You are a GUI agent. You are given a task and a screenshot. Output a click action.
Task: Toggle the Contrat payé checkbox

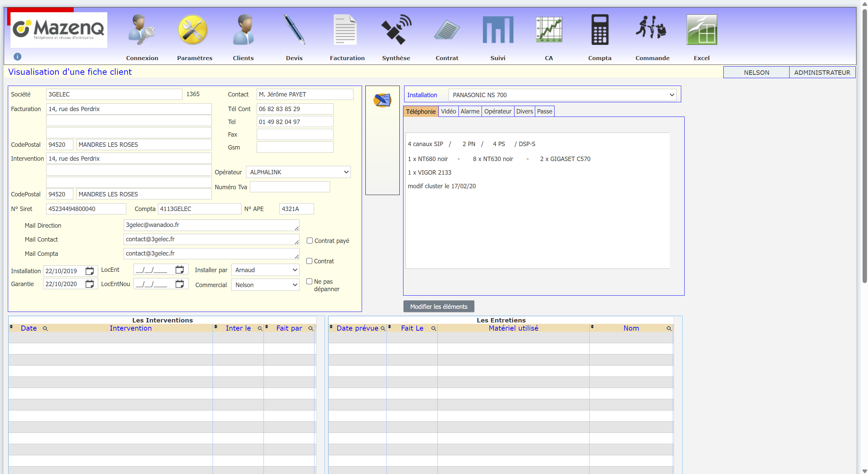(309, 241)
